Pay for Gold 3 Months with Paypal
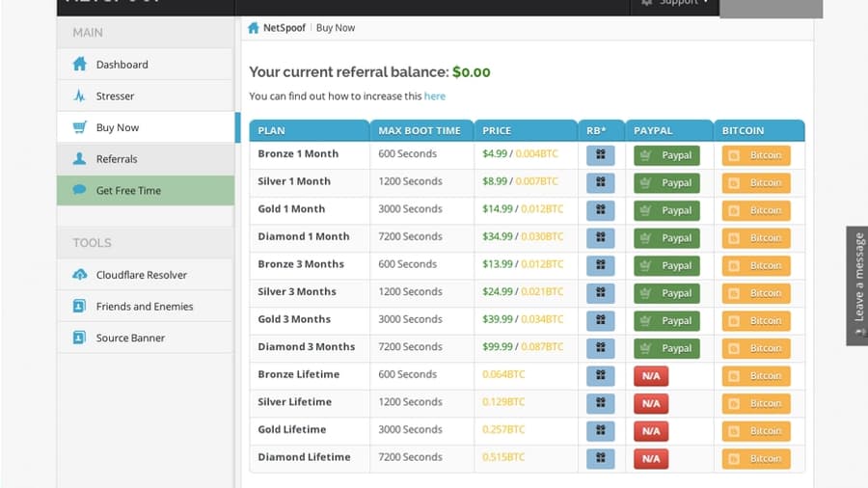 (x=666, y=321)
